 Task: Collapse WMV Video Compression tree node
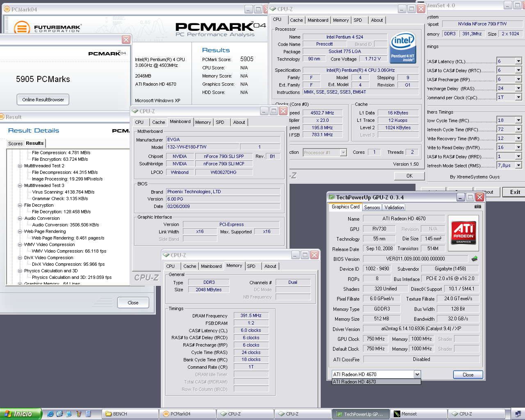tap(20, 244)
